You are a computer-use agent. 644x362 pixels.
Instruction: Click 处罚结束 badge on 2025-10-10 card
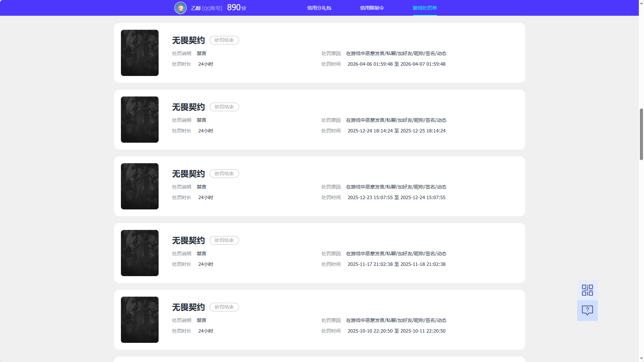pos(224,307)
